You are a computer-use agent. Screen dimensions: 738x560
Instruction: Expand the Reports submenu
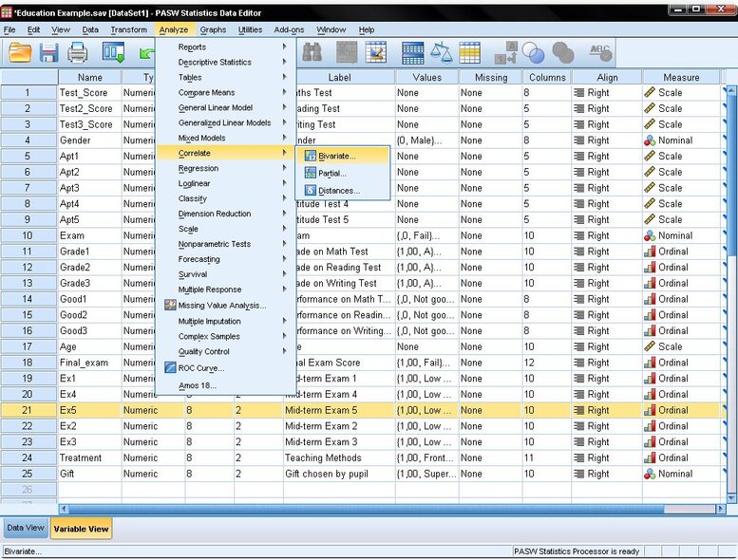point(227,47)
